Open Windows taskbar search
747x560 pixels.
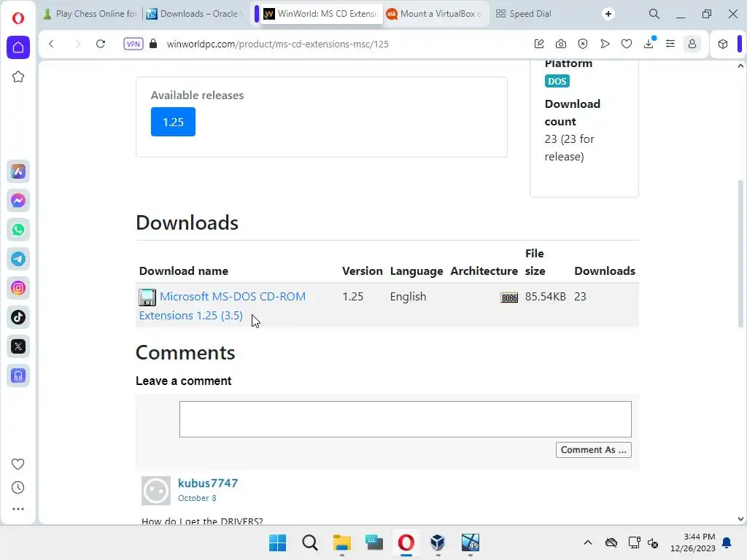(x=309, y=542)
